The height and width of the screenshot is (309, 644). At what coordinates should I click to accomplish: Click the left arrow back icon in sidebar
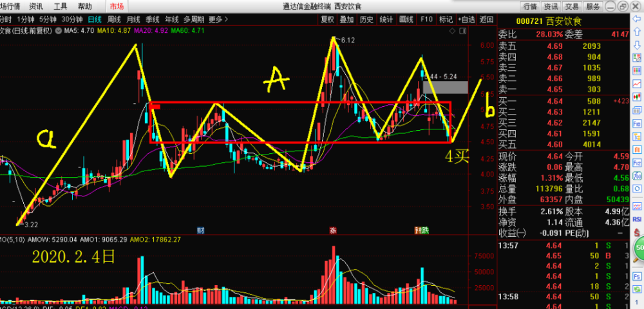(637, 19)
